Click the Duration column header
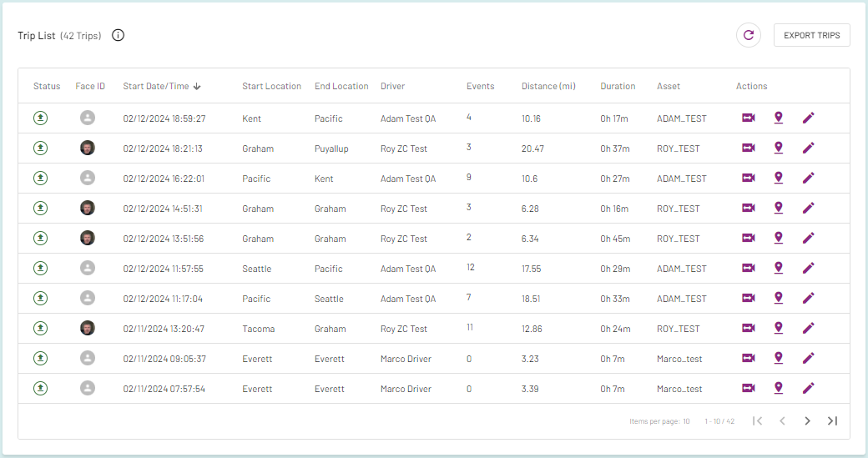This screenshot has height=458, width=868. tap(618, 86)
